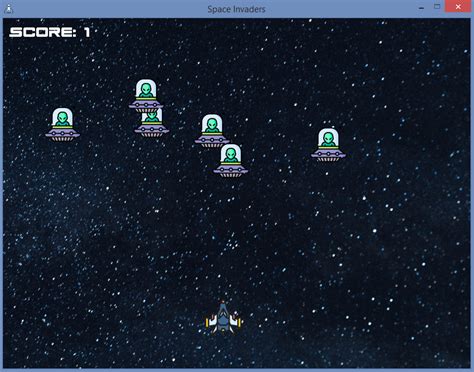The width and height of the screenshot is (474, 372).
Task: Click the alien UFO just above the lowest one
Action: [212, 131]
